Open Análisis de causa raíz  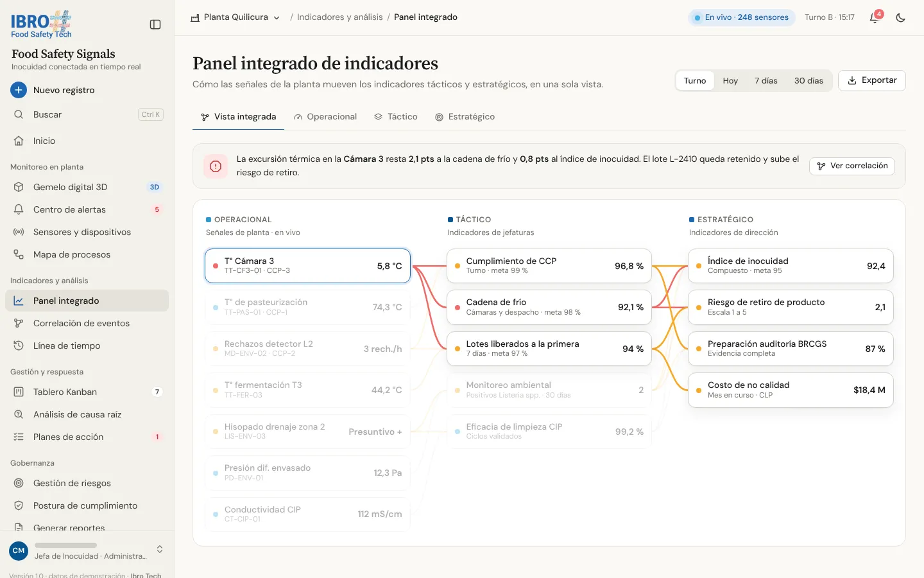(x=87, y=414)
